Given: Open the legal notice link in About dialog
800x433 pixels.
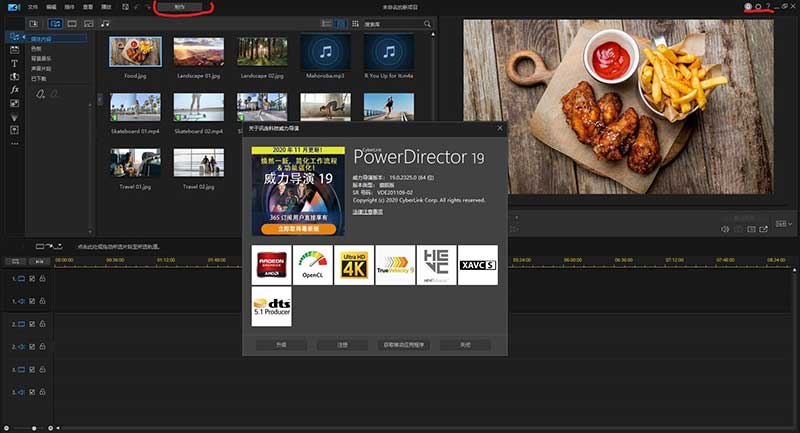Looking at the screenshot, I should click(367, 212).
